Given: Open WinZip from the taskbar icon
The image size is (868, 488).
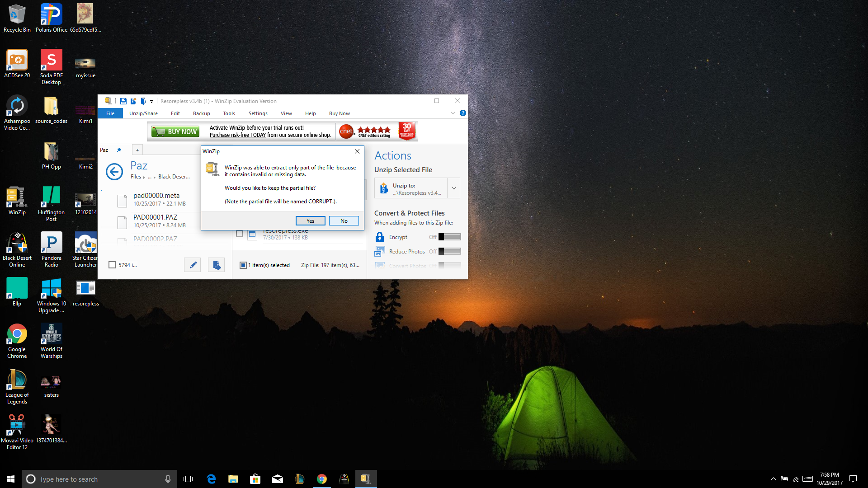Looking at the screenshot, I should tap(366, 479).
